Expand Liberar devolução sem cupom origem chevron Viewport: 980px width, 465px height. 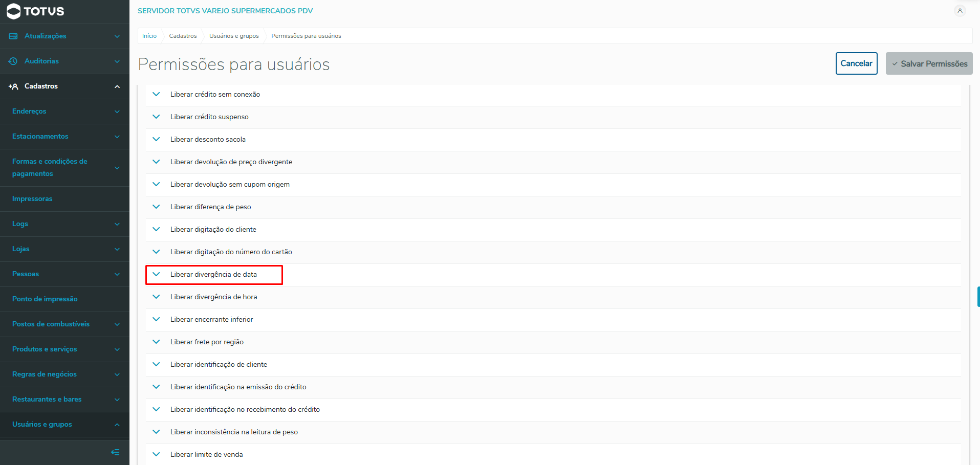pyautogui.click(x=156, y=184)
